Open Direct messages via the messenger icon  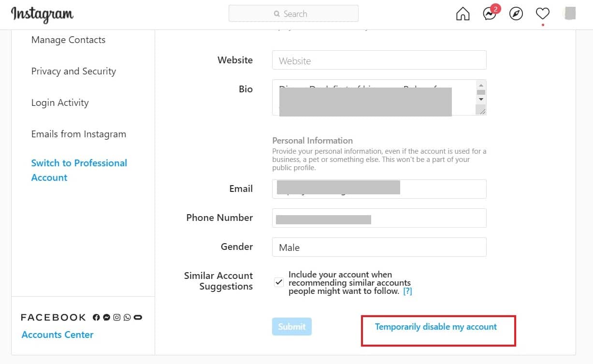tap(489, 14)
